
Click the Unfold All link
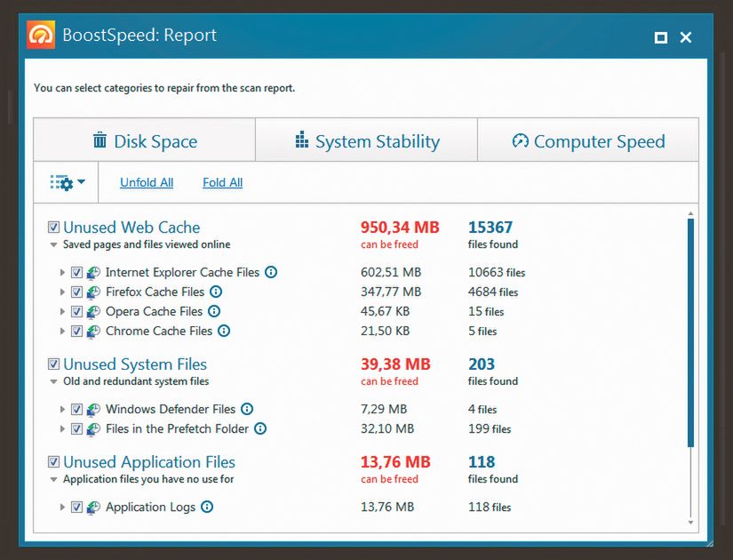(147, 182)
